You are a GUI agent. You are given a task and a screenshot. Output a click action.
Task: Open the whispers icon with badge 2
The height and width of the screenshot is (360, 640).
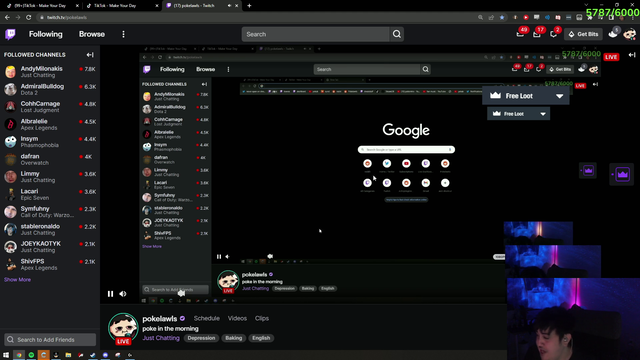click(554, 34)
